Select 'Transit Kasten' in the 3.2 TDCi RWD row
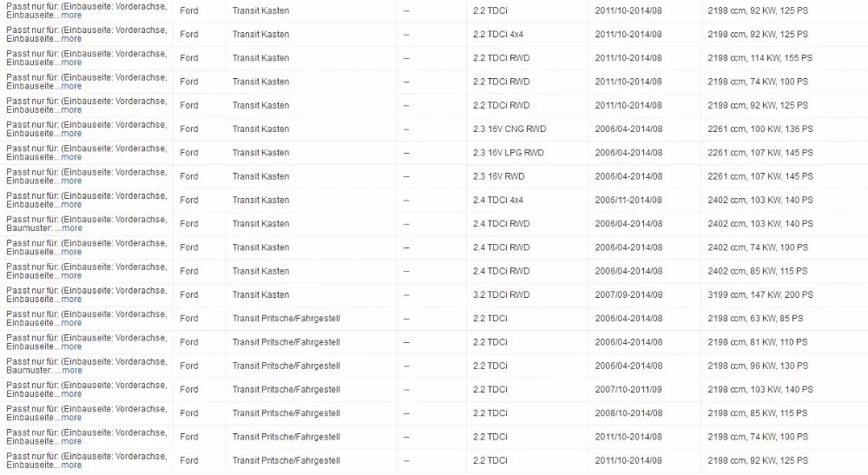 [260, 295]
